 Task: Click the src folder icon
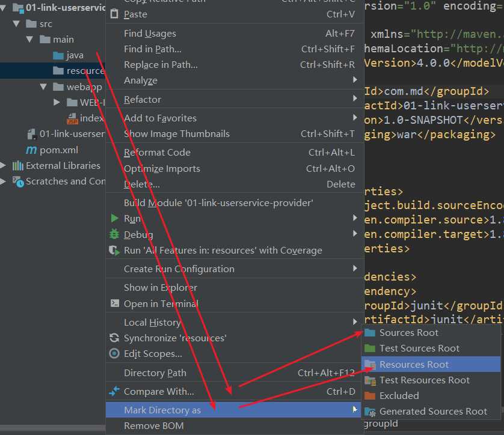click(x=31, y=24)
